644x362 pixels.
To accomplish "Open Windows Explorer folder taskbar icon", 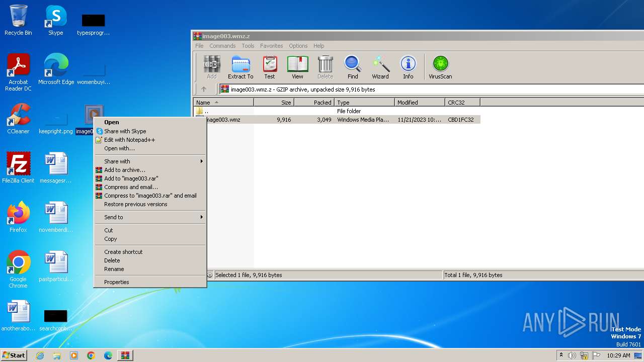I will coord(57,355).
